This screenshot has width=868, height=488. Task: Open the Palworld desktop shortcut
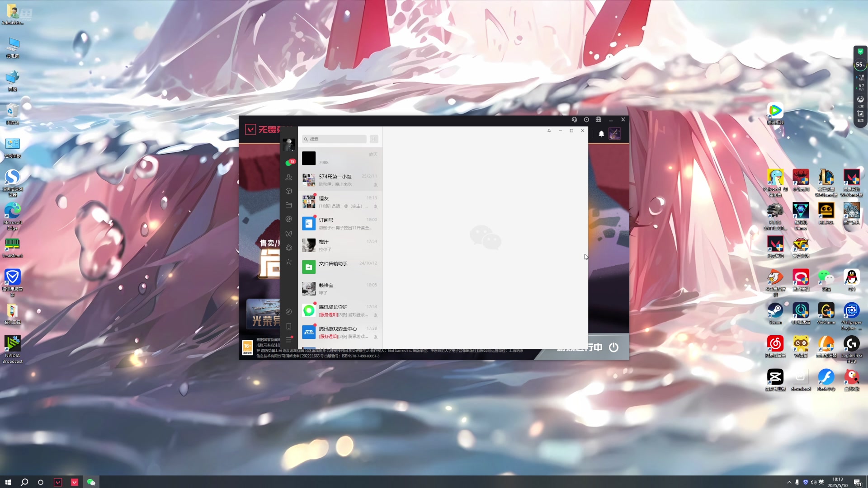pos(775,183)
